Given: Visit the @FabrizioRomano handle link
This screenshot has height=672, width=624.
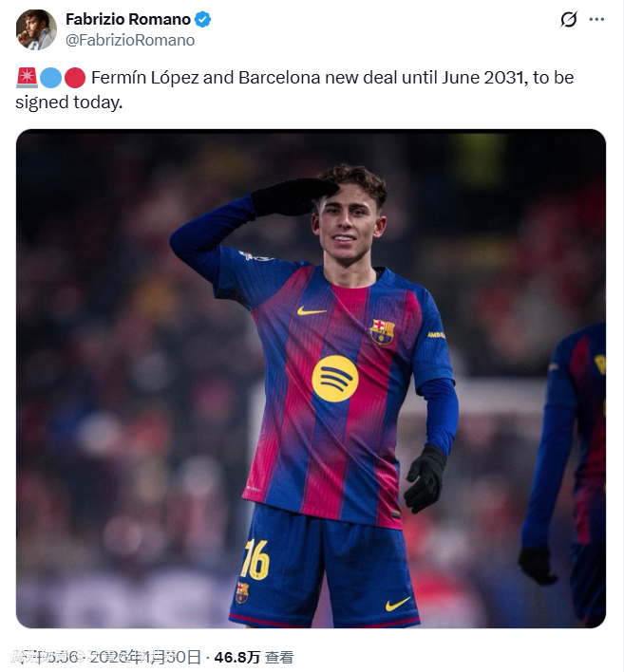Looking at the screenshot, I should click(x=130, y=40).
